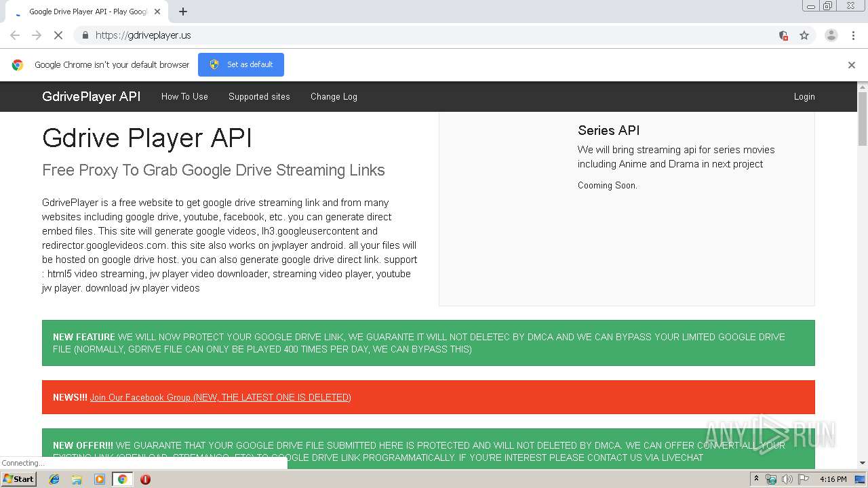The height and width of the screenshot is (488, 868).
Task: Open Supported sites menu item
Action: [259, 96]
